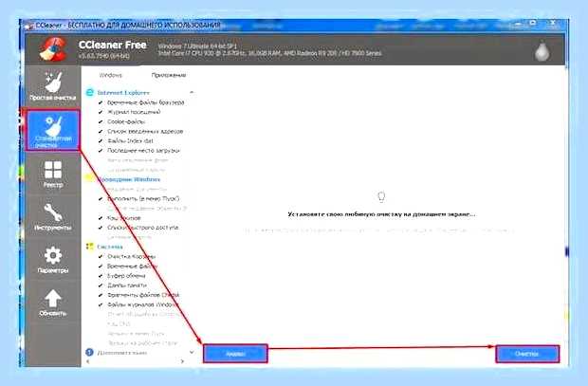The width and height of the screenshot is (588, 386).
Task: Toggle Буфер обмена checkbox
Action: [x=101, y=276]
